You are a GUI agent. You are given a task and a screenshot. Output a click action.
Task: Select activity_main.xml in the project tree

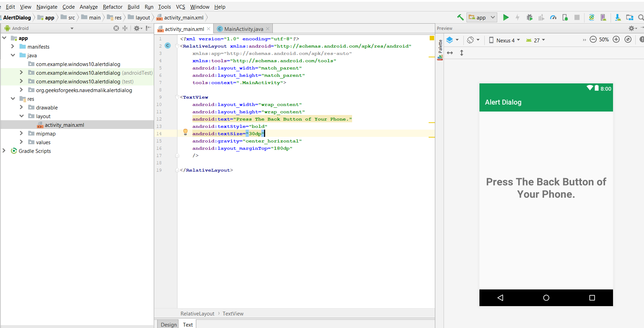pyautogui.click(x=64, y=125)
